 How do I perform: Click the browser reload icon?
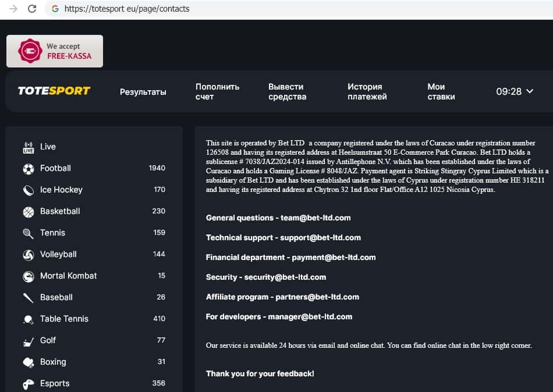coord(32,9)
